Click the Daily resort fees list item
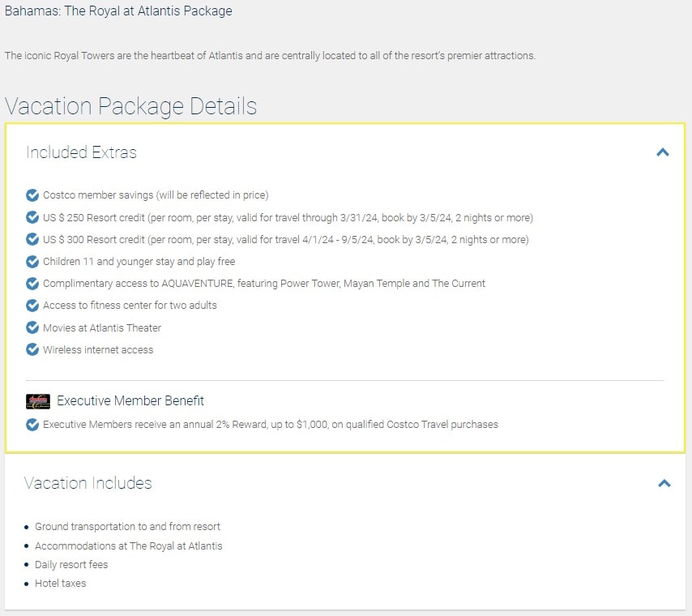 [x=71, y=565]
